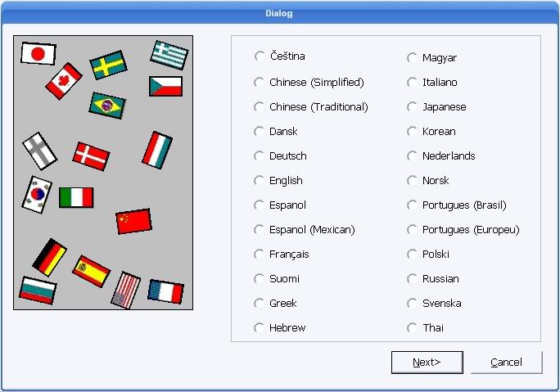
Task: Choose the Korean language option
Action: coord(412,132)
